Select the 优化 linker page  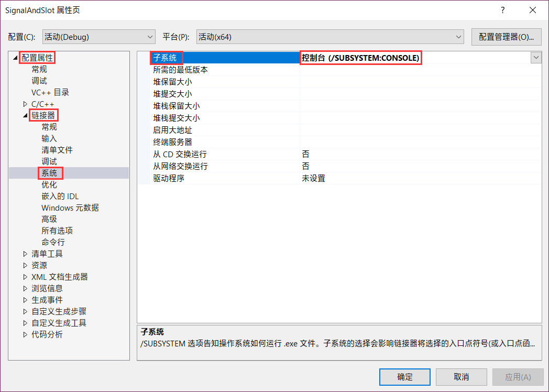(x=49, y=184)
